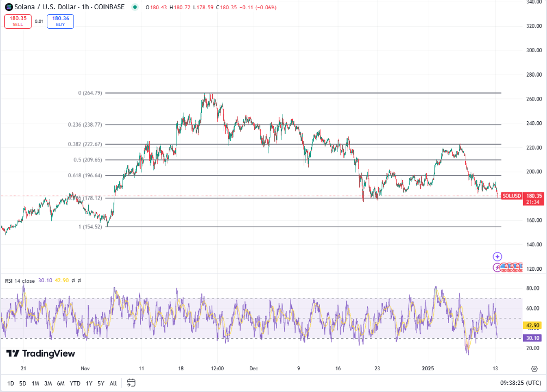Click the BUY 180.36 button
The height and width of the screenshot is (392, 547).
[x=60, y=21]
